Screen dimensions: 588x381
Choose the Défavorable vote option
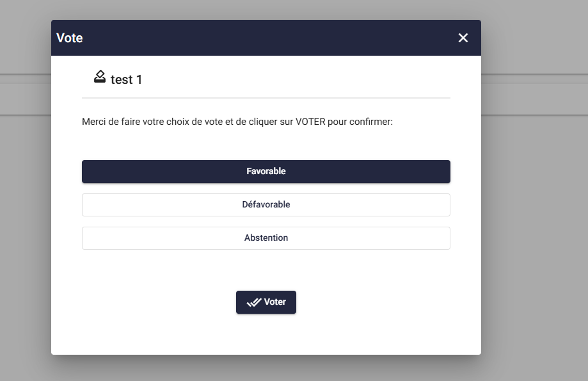pos(266,205)
